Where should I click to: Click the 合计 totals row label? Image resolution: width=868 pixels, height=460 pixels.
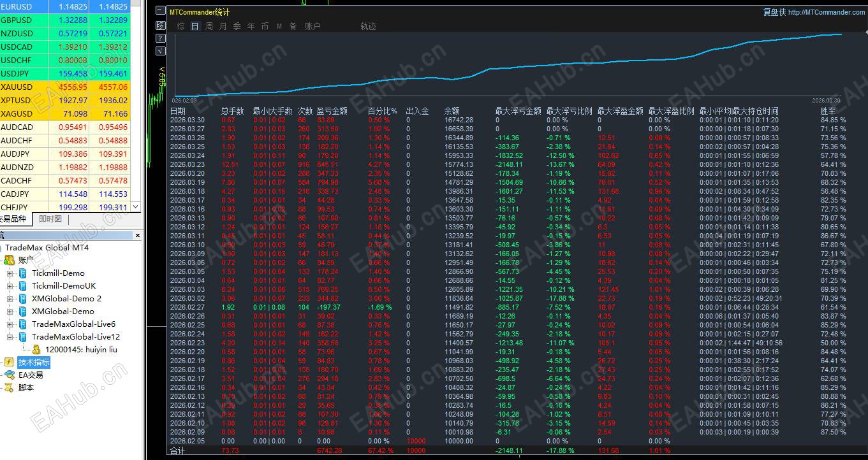[x=177, y=450]
